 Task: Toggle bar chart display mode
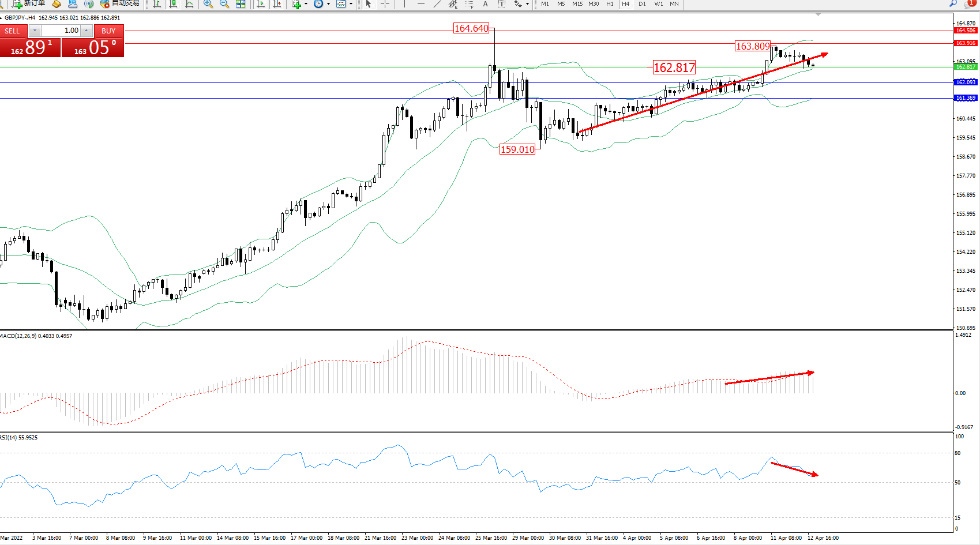click(156, 4)
